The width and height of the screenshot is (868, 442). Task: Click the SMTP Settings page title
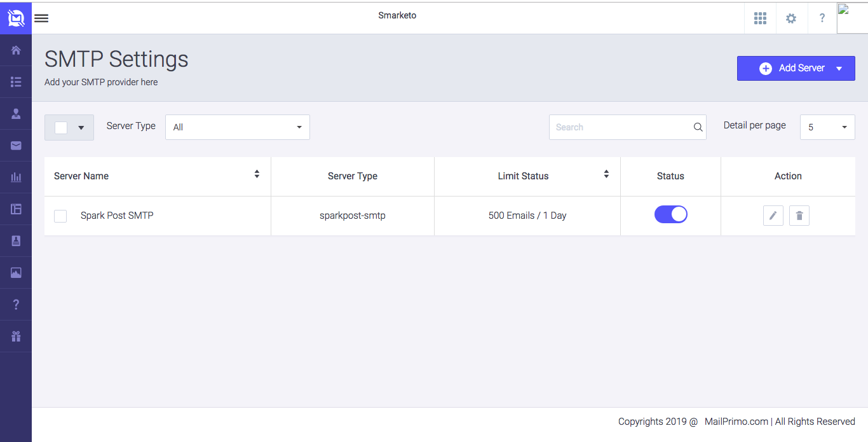point(116,59)
